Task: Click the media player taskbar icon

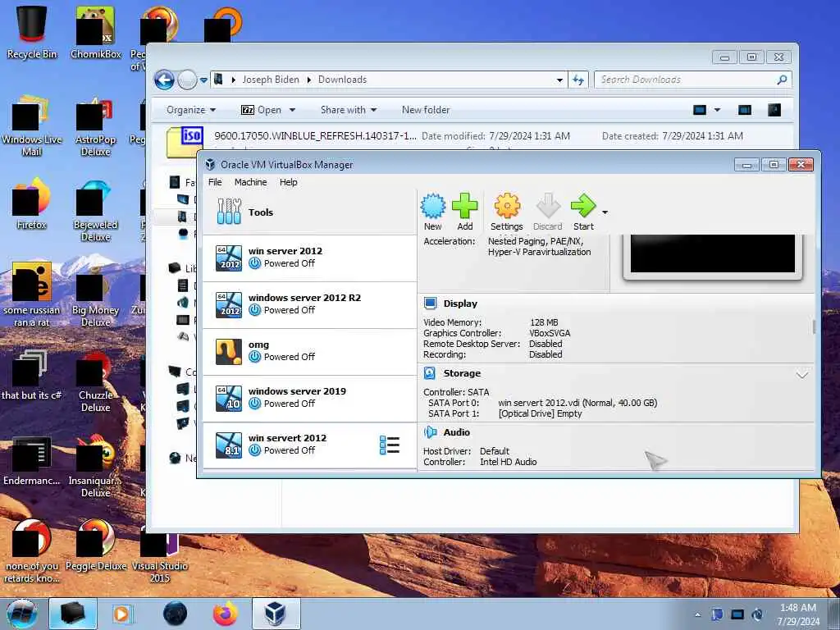Action: 121,614
